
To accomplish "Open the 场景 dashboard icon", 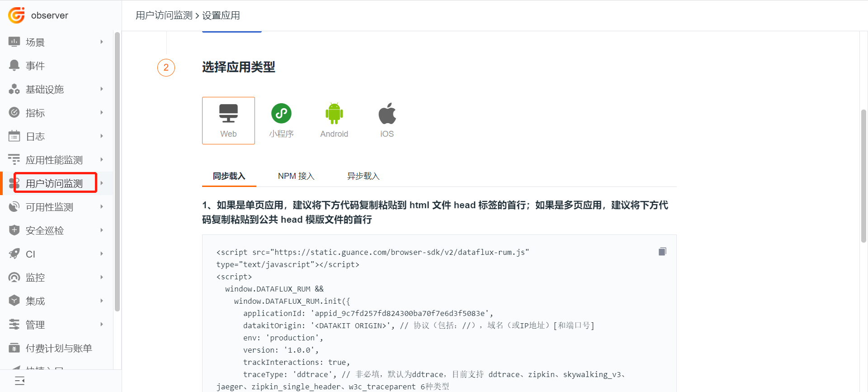I will [14, 42].
